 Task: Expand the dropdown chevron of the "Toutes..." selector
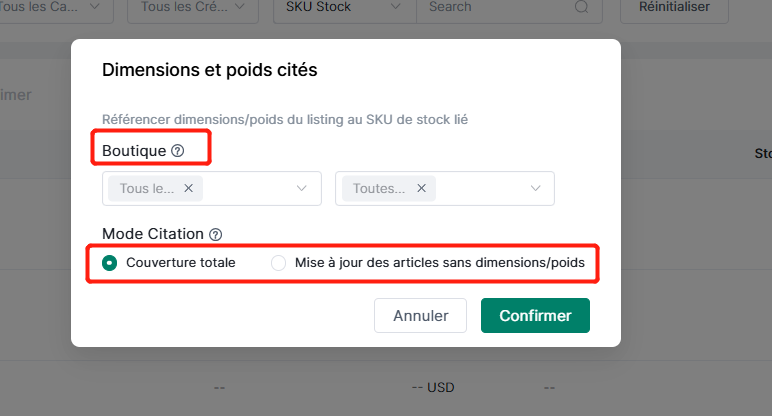536,188
